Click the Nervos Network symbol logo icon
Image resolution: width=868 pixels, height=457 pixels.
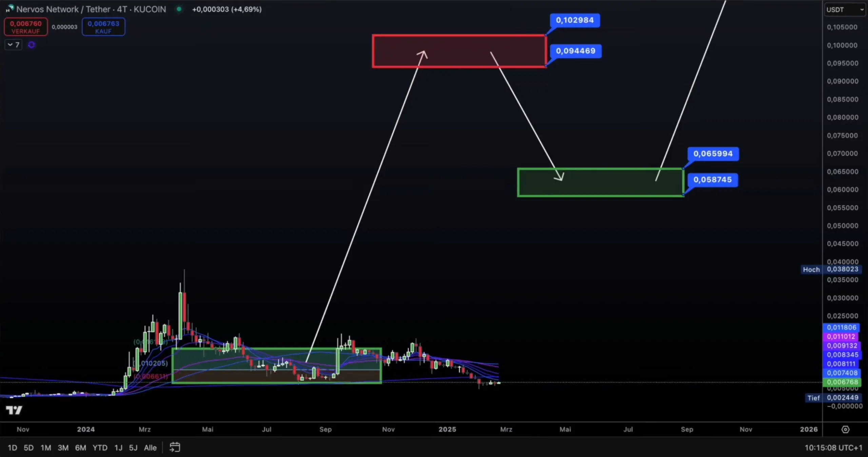(10, 8)
